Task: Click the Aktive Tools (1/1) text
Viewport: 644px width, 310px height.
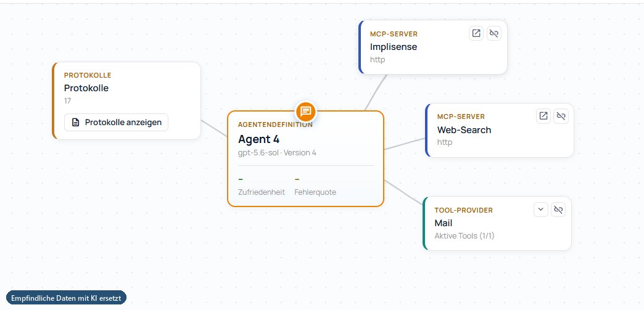Action: click(x=464, y=236)
